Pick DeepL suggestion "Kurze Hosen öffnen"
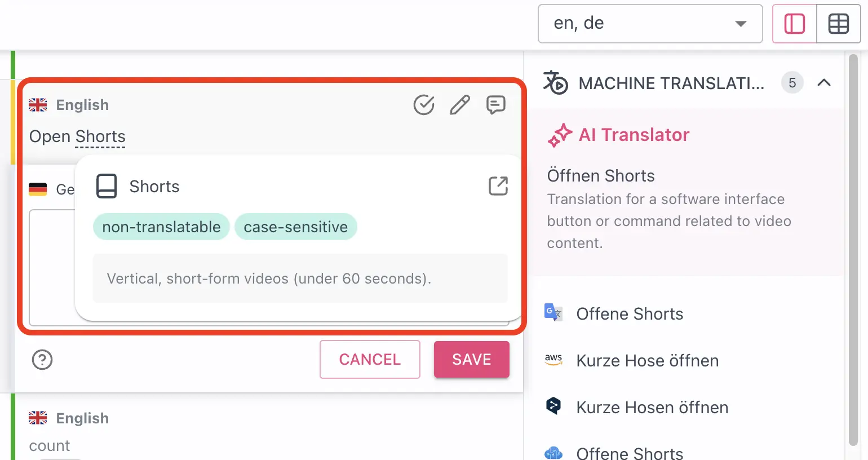Image resolution: width=868 pixels, height=460 pixels. point(652,408)
